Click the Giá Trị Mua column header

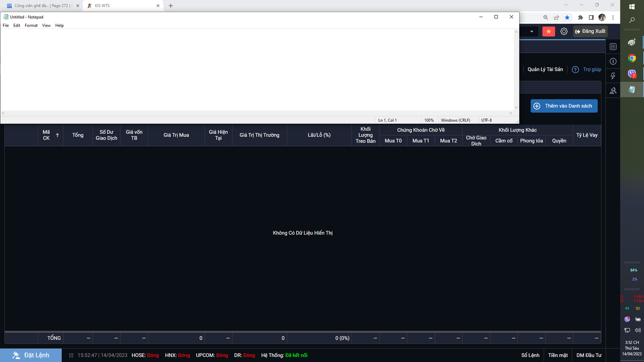176,135
